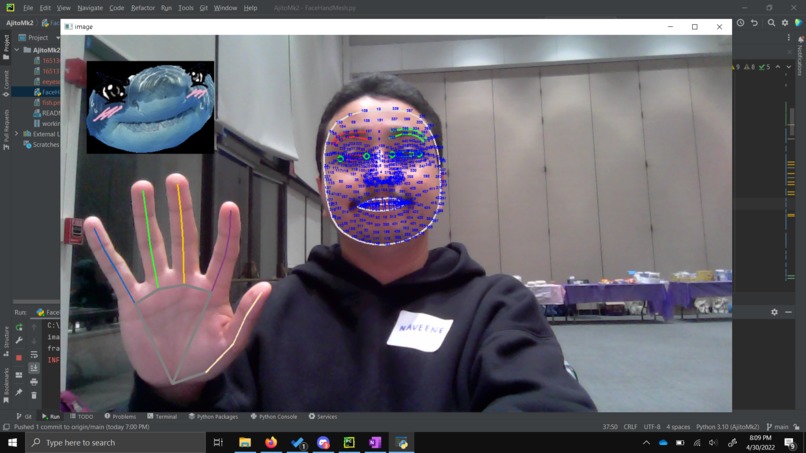Select the FaceHandMesh file in project tree

[47, 92]
